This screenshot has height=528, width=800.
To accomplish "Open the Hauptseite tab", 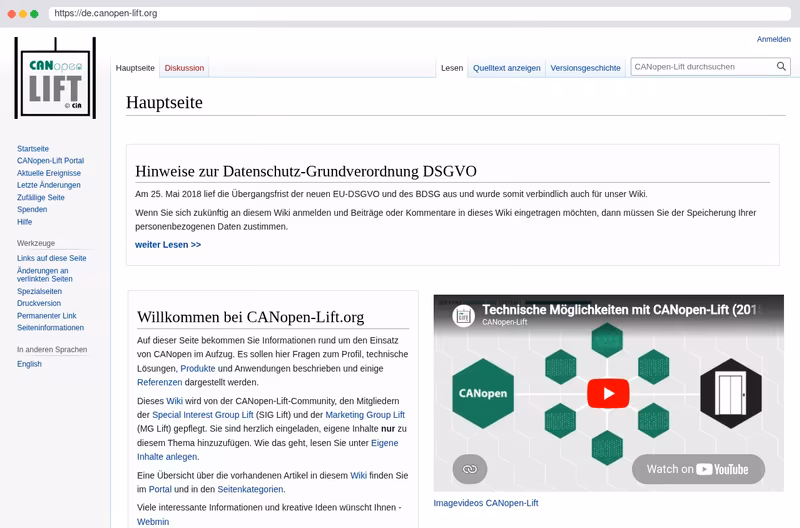I will click(135, 68).
